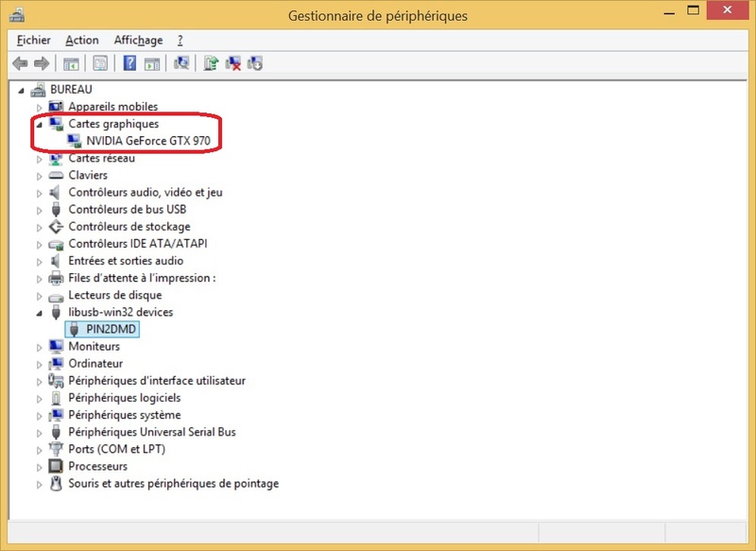
Task: Open the Action menu
Action: point(82,40)
